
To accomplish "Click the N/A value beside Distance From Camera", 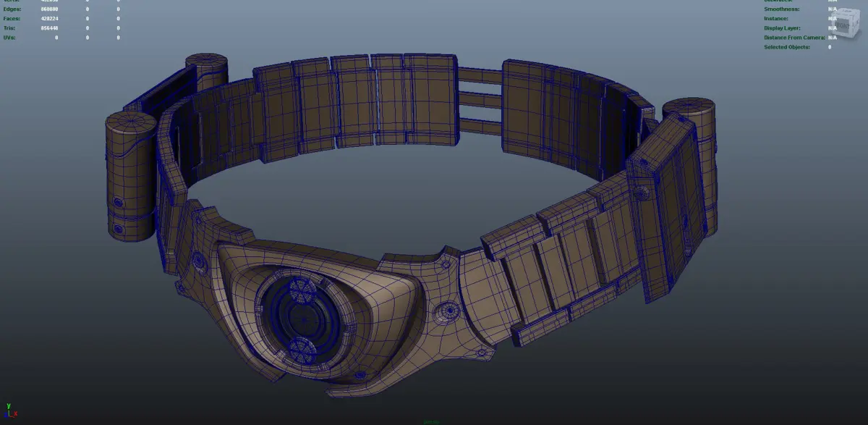I will [833, 37].
